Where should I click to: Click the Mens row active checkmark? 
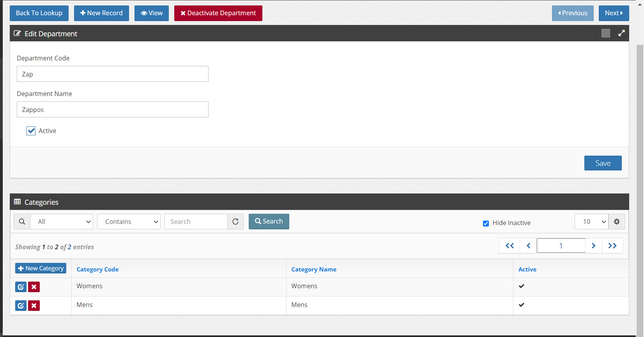coord(522,305)
